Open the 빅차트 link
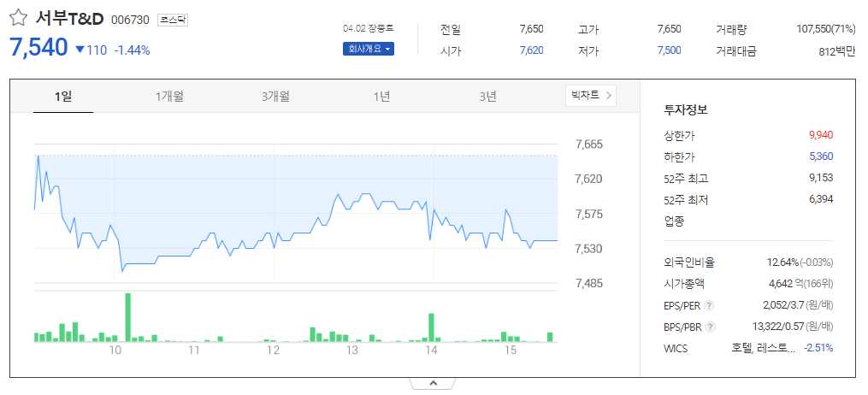Screen dimensions: 868x395 [591, 95]
